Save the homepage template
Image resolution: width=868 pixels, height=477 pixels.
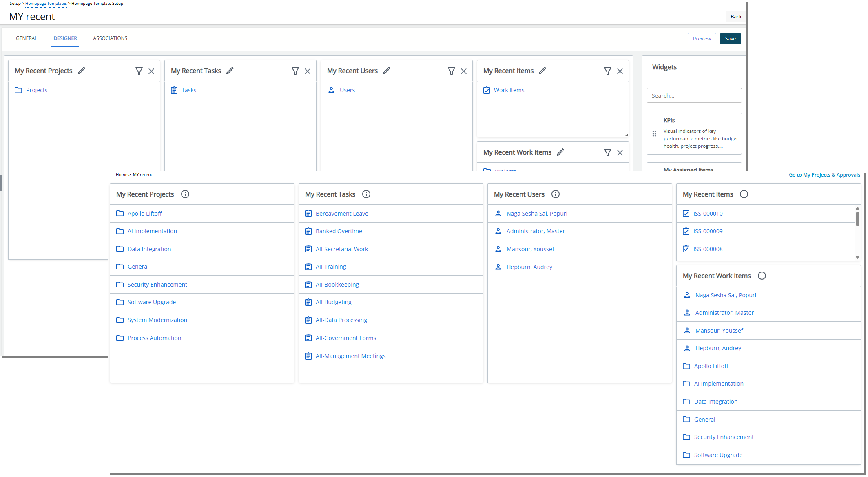[x=730, y=39]
